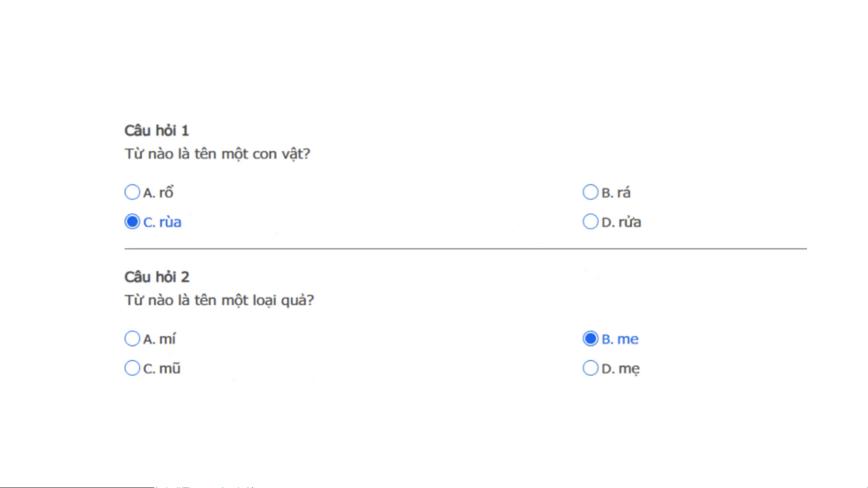This screenshot has height=488, width=868.
Task: Click the "Câu hỏi 2" heading
Action: pos(157,277)
